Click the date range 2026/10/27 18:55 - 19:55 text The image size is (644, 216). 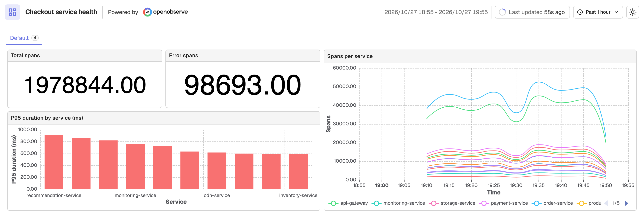pos(436,12)
